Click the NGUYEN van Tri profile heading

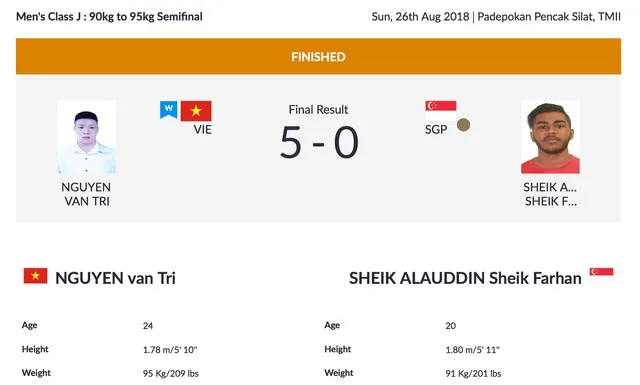point(116,278)
